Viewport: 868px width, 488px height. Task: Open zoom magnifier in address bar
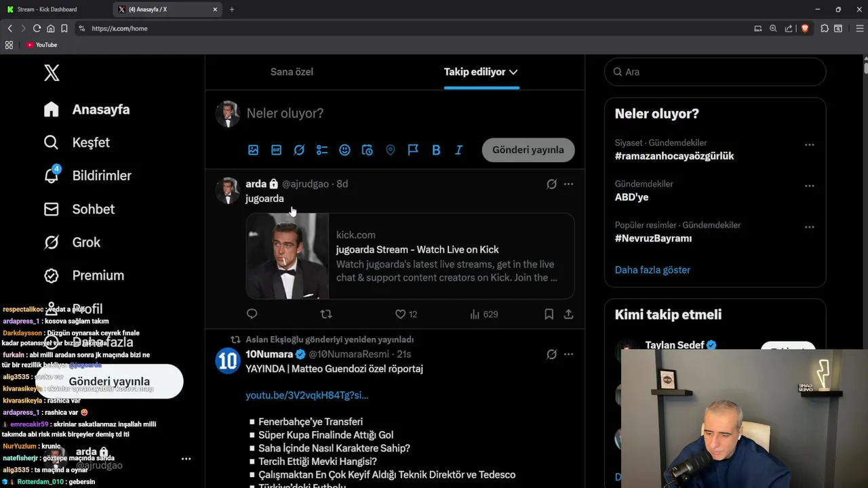[x=773, y=28]
